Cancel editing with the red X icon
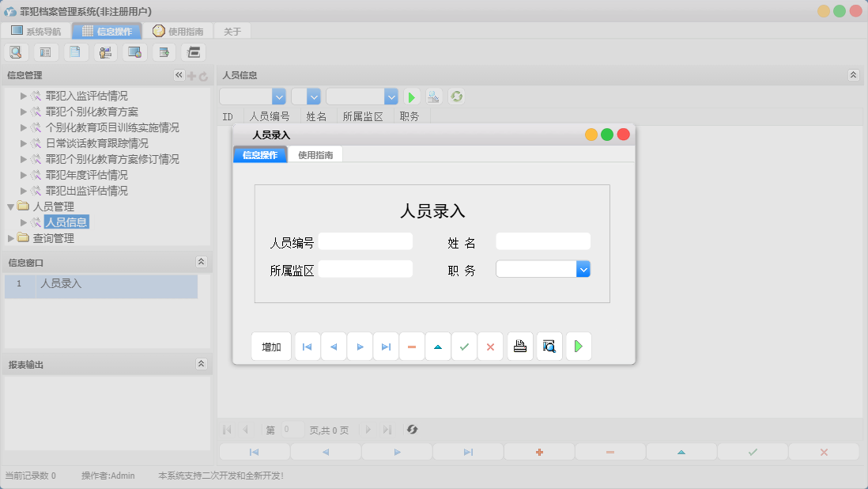Screen dimensions: 868x489 tap(490, 346)
